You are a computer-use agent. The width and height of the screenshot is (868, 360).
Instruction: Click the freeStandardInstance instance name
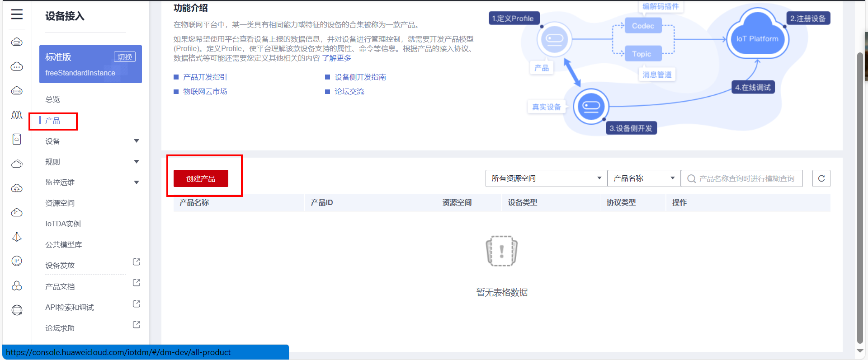pyautogui.click(x=80, y=73)
